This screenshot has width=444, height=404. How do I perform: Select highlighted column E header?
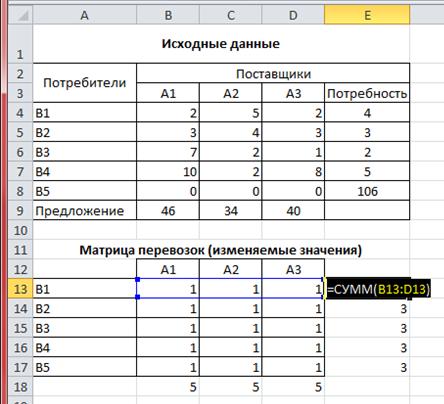367,15
